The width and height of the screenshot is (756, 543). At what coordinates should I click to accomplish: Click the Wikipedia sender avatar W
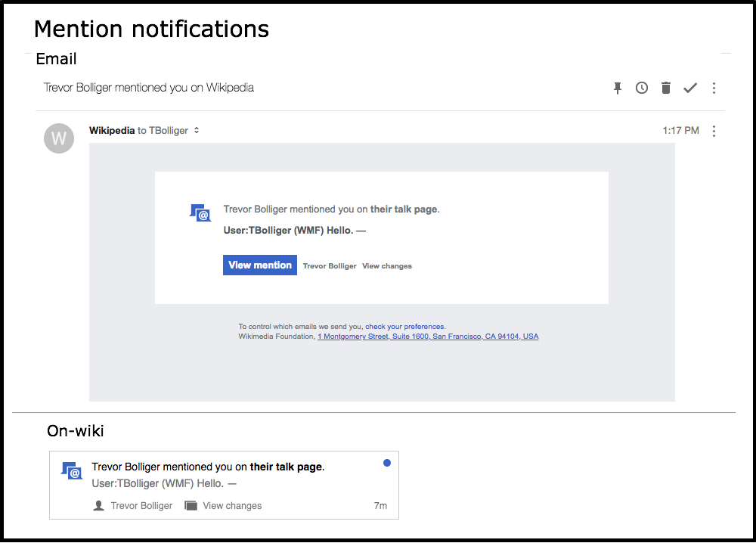click(x=59, y=138)
